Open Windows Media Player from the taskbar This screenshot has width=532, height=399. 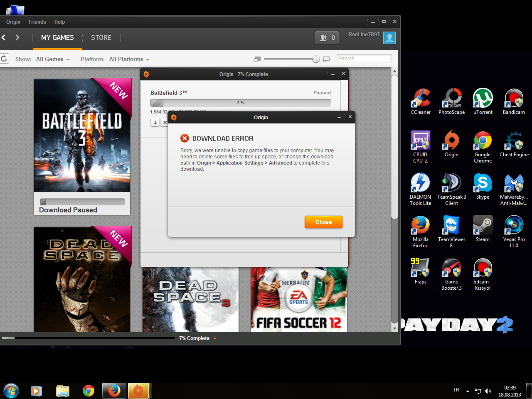[37, 391]
